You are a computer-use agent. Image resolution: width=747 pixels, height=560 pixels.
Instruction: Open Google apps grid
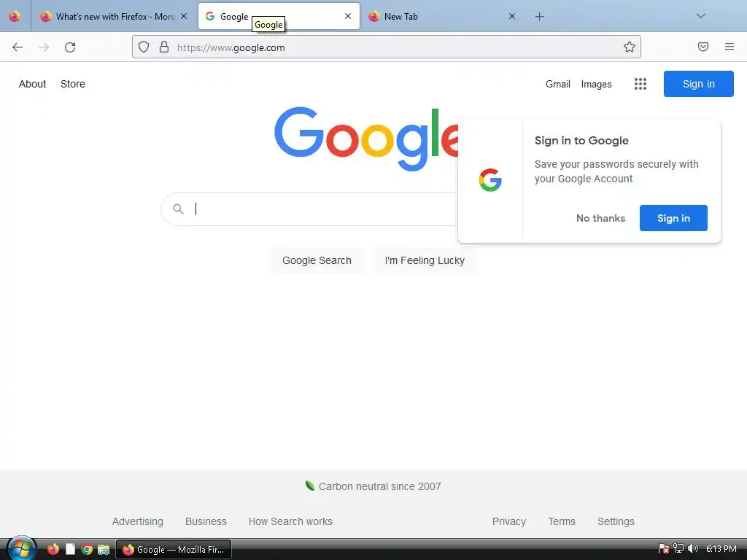coord(640,84)
